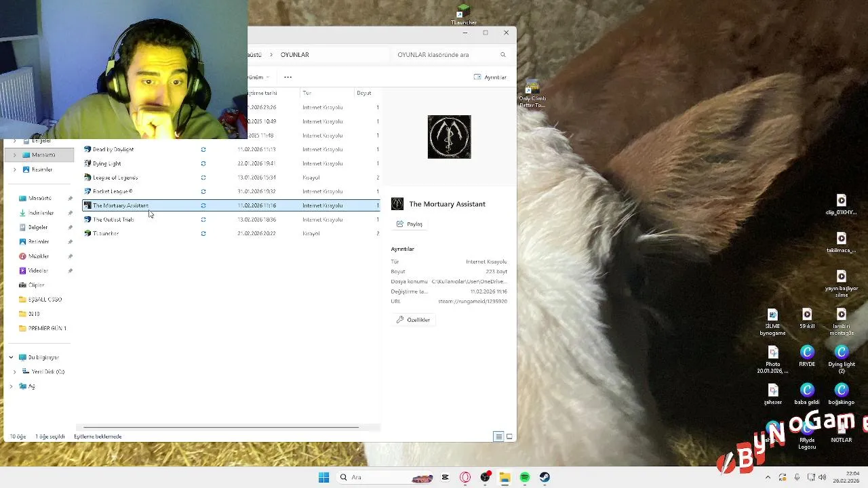Click the OYUNLAR klasöründe ara search field
The image size is (868, 488).
coord(444,55)
